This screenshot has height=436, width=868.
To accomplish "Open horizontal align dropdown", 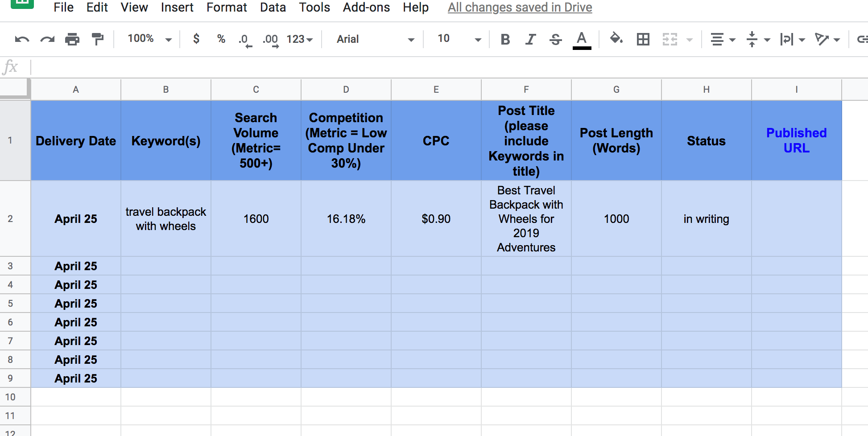I will point(723,39).
